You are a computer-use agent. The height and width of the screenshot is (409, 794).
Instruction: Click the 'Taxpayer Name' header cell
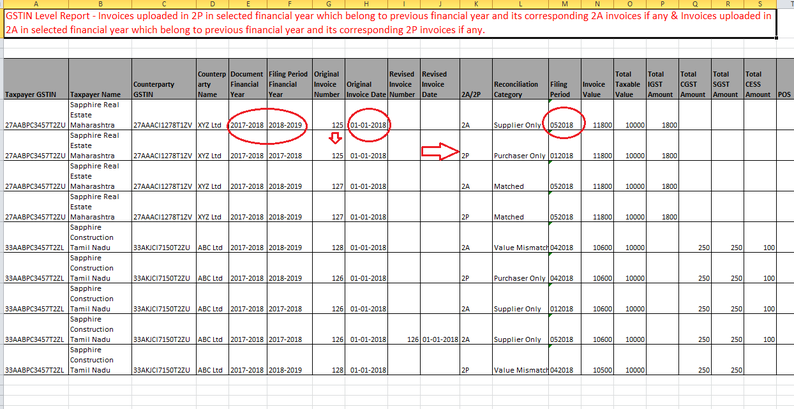pyautogui.click(x=100, y=78)
